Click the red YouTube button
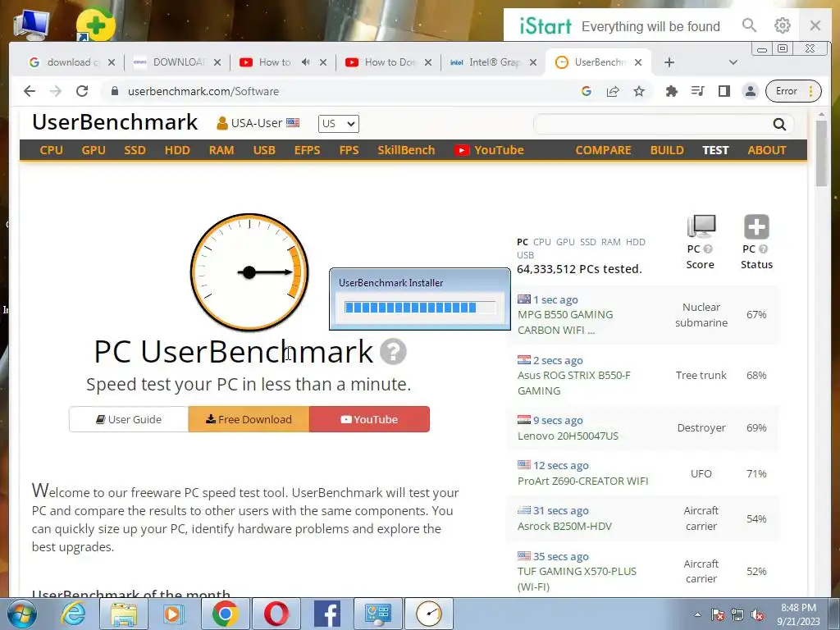 tap(369, 419)
